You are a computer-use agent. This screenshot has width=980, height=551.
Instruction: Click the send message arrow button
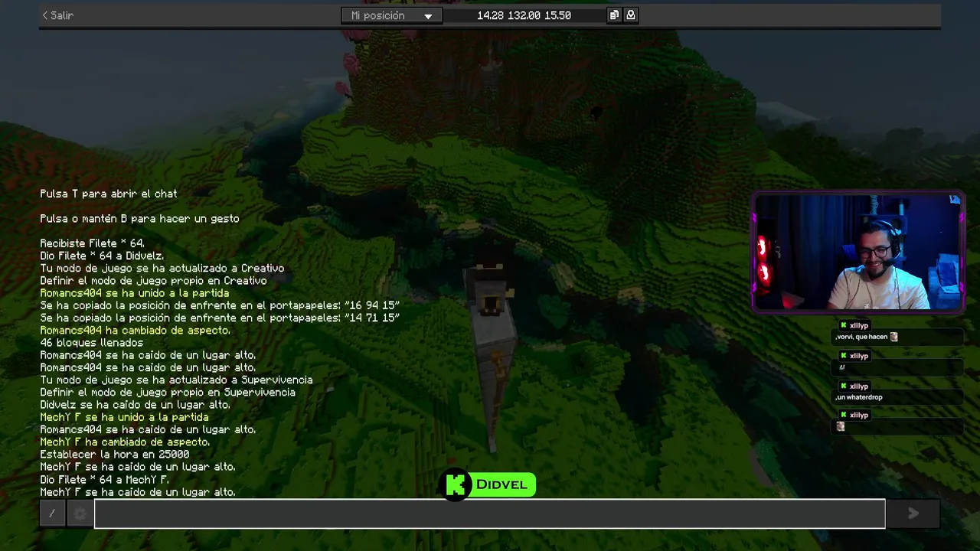tap(913, 514)
